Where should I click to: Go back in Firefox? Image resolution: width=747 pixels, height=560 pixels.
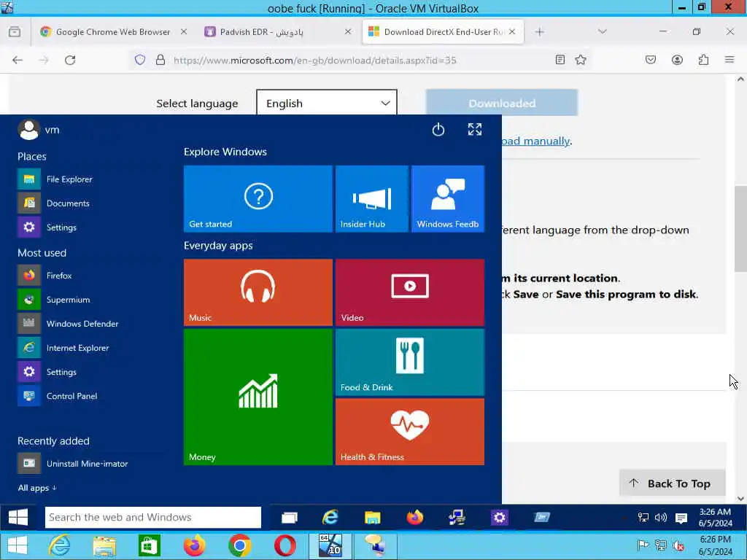point(18,60)
